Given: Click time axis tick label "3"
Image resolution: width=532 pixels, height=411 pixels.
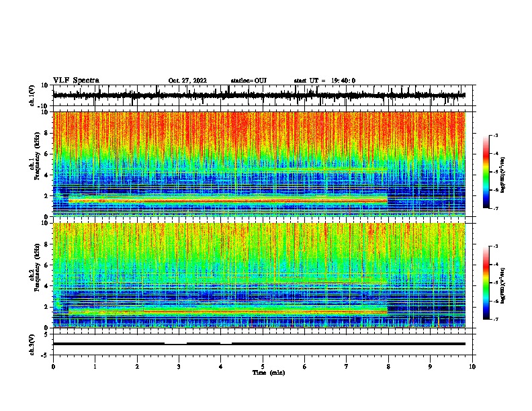Looking at the screenshot, I should pos(179,367).
